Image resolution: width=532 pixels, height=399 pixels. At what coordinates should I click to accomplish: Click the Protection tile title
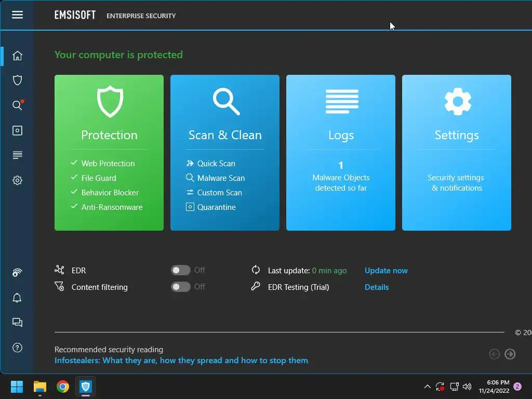[x=109, y=135]
